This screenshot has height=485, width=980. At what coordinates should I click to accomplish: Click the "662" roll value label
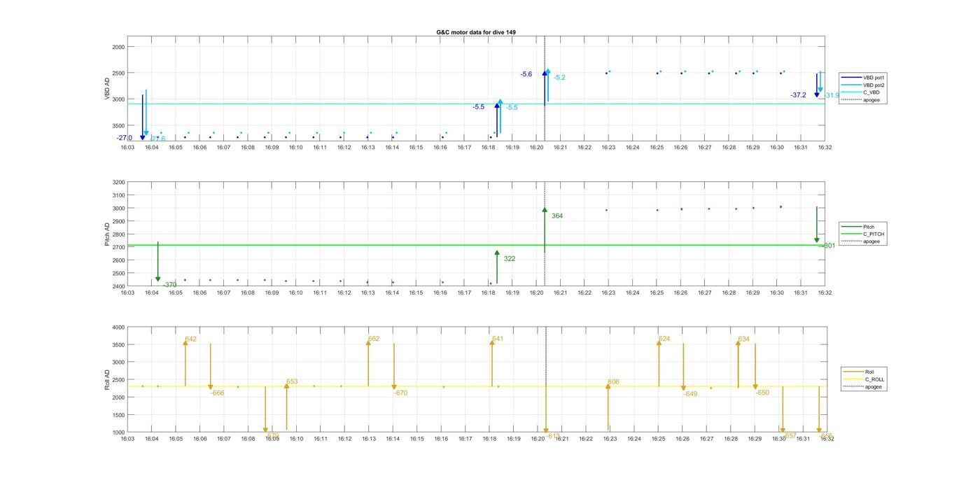(374, 339)
